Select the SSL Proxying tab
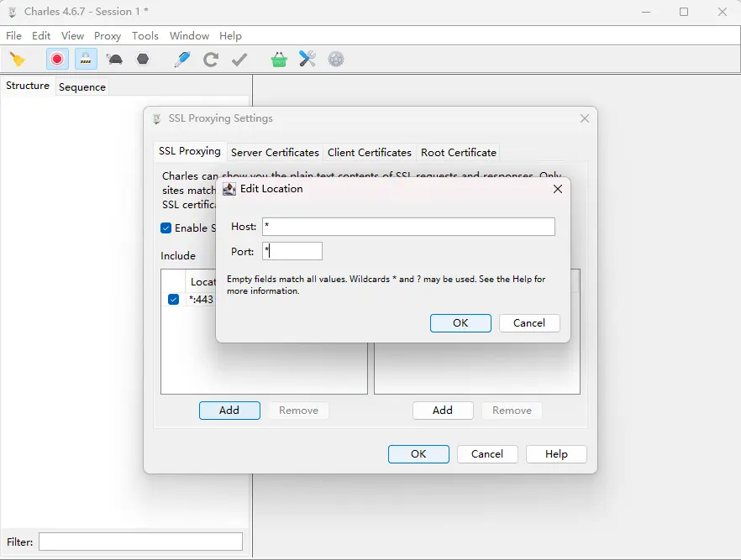This screenshot has height=560, width=741. [x=190, y=151]
